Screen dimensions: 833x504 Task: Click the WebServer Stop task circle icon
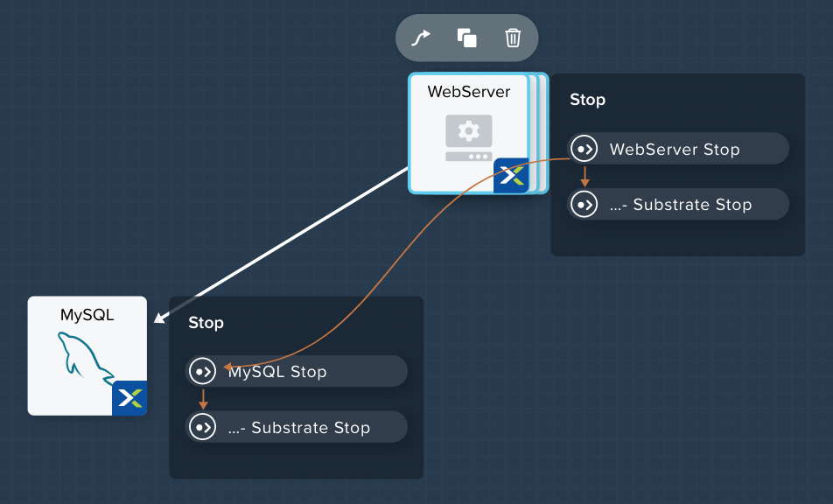(584, 149)
